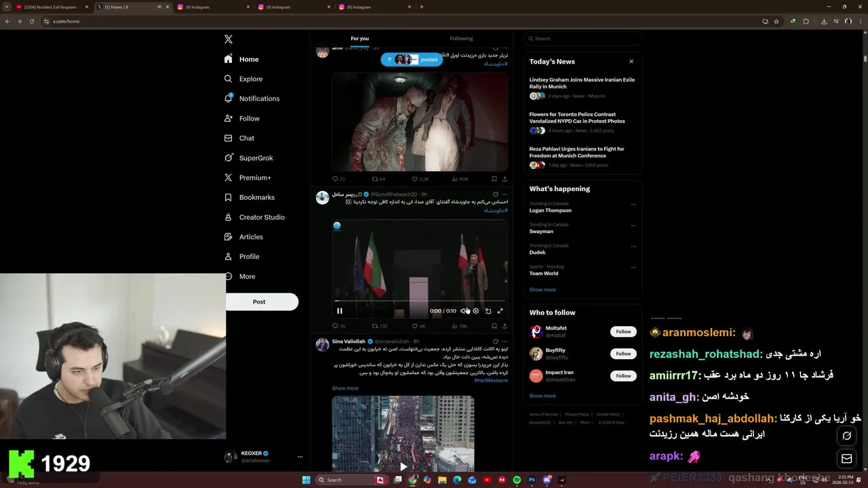This screenshot has width=868, height=488.
Task: Follow the Impact Iran account
Action: pyautogui.click(x=623, y=375)
